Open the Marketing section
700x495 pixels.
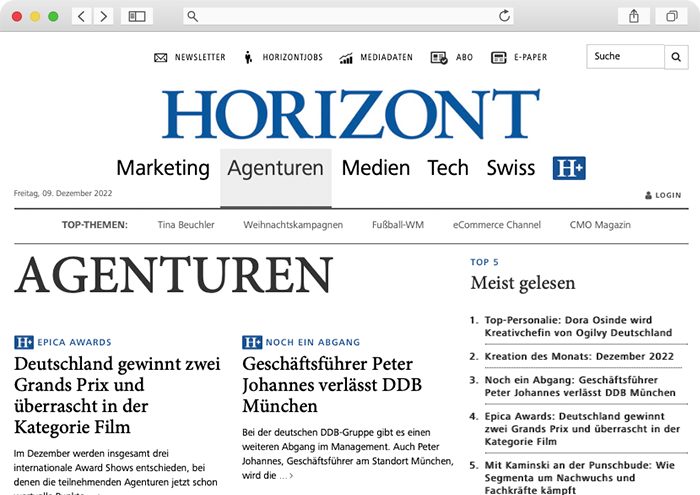(163, 168)
